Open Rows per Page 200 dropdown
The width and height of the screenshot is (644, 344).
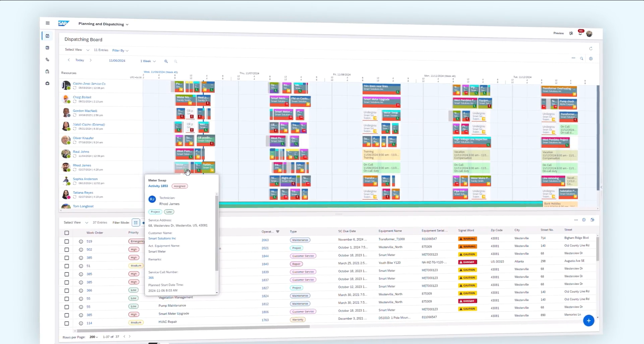[x=94, y=337]
